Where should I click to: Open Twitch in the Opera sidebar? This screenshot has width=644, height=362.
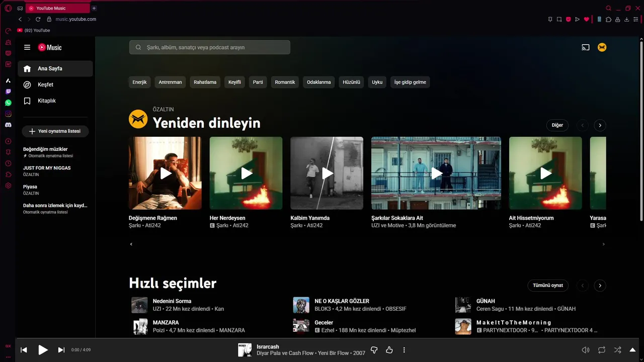[x=8, y=92]
